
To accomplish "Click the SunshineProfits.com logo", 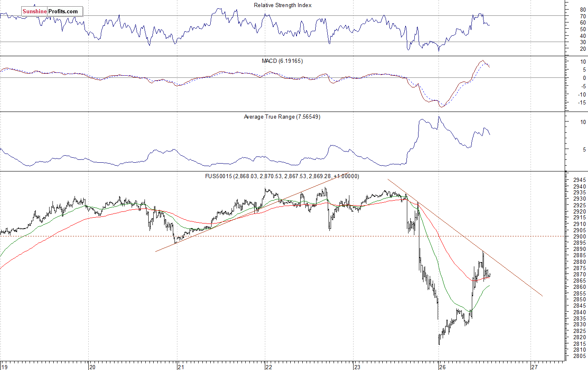I will [x=52, y=11].
